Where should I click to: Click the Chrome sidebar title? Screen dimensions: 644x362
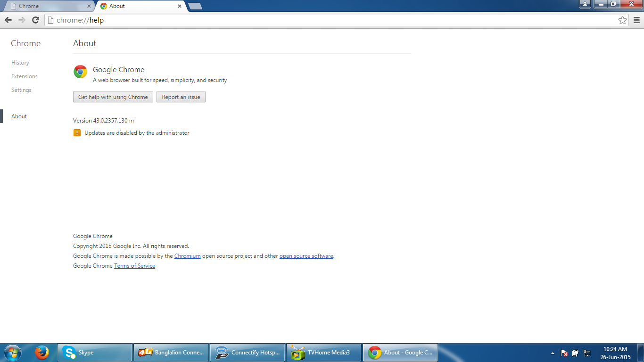click(25, 43)
